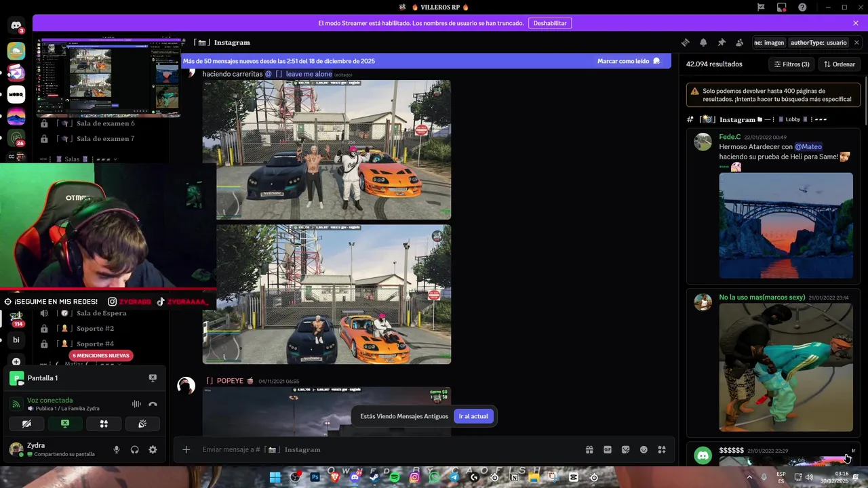Open the Threads icon in channel header
This screenshot has height=488, width=868.
coord(685,42)
